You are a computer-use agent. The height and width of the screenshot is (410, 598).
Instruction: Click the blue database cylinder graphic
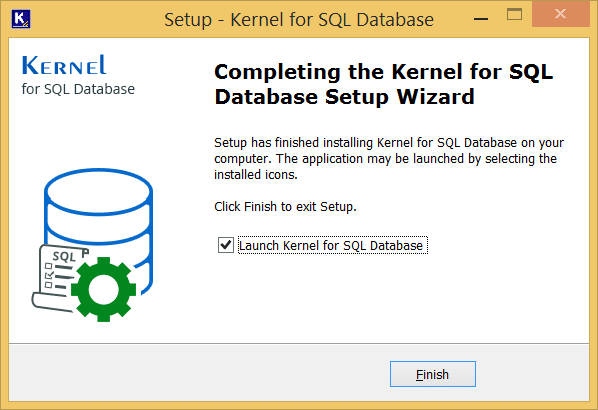coord(99,229)
